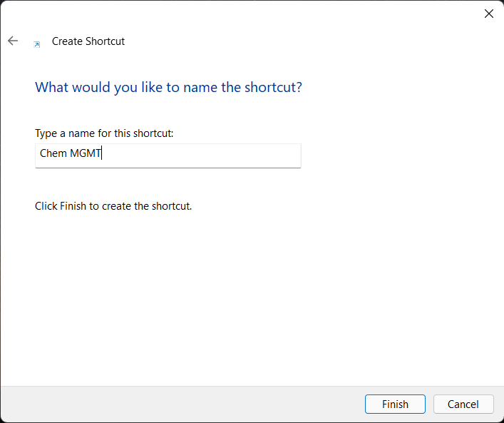
Task: Click Finish to create the shortcut
Action: [395, 404]
